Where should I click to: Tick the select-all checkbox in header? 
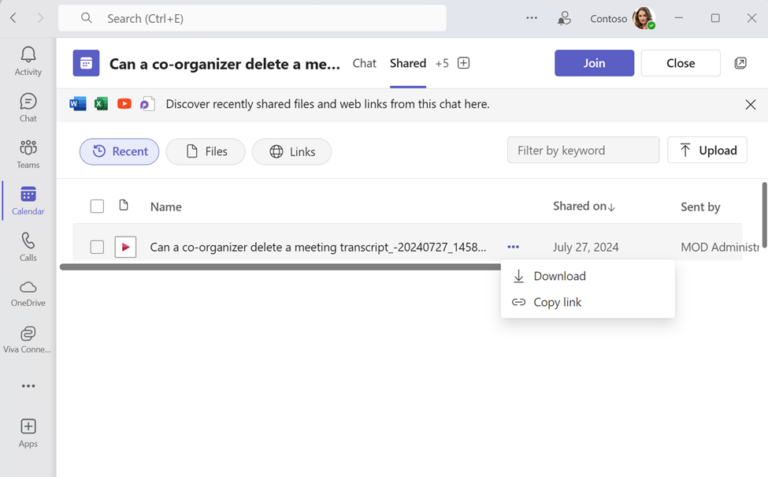coord(97,206)
